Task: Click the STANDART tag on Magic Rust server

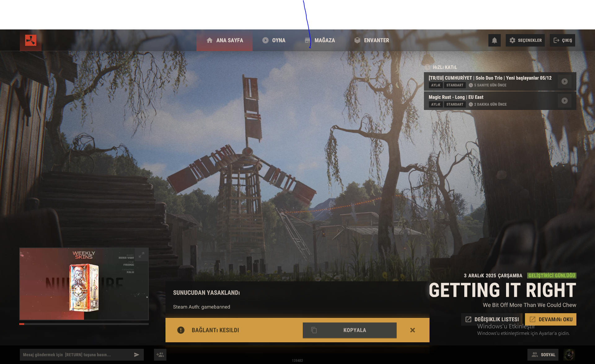Action: click(455, 104)
